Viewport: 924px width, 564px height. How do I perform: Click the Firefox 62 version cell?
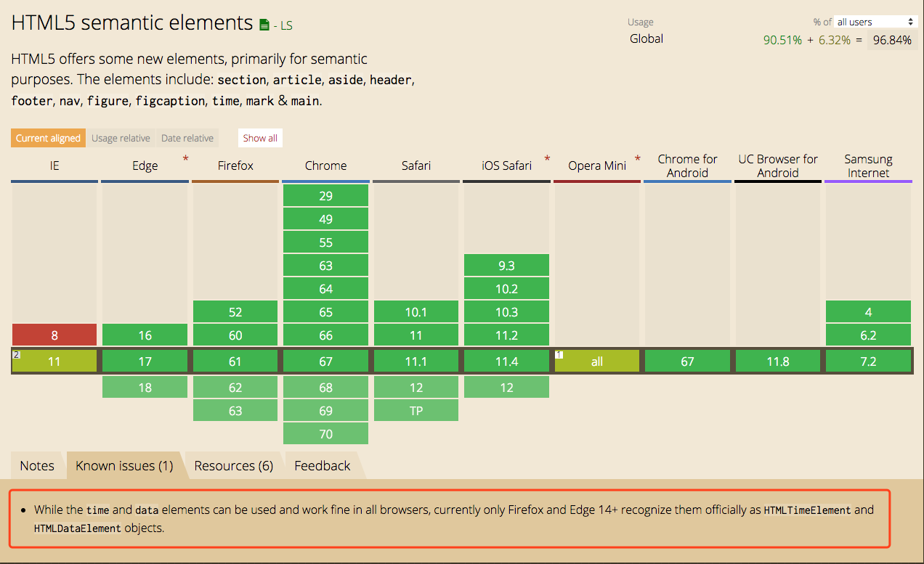click(235, 388)
